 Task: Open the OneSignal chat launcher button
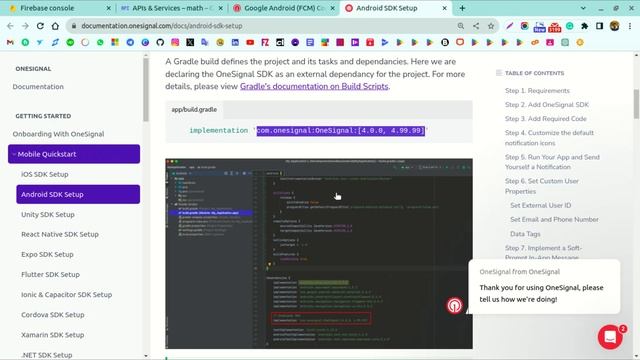610,337
